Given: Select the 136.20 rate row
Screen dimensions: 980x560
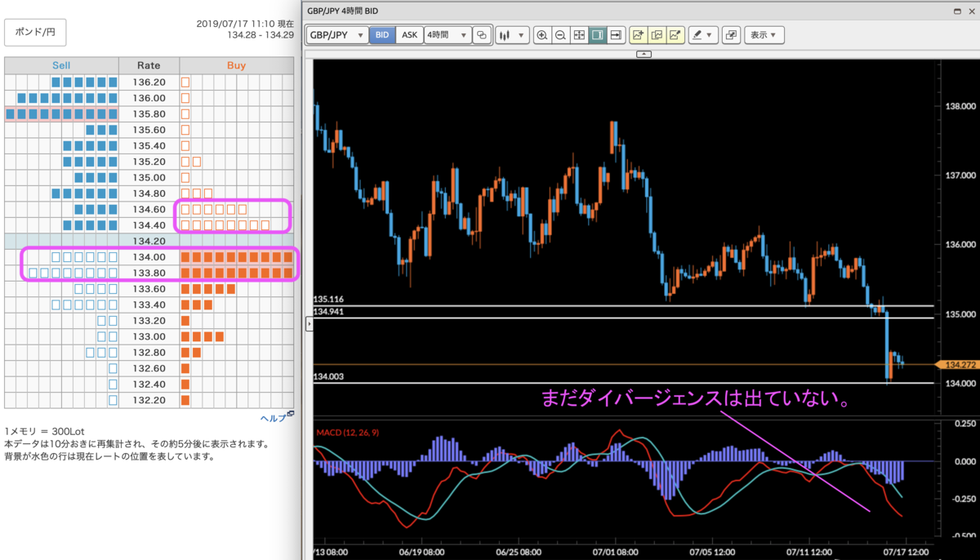Looking at the screenshot, I should click(149, 82).
